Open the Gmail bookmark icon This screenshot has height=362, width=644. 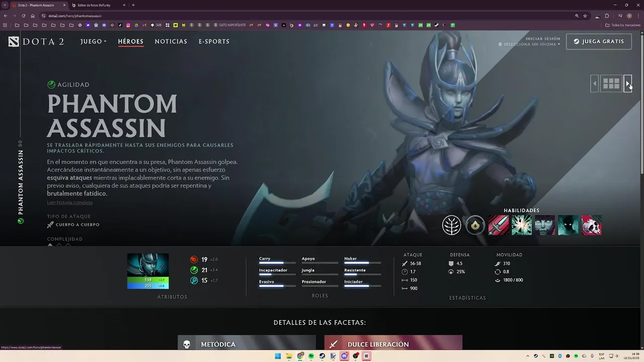coord(144,25)
